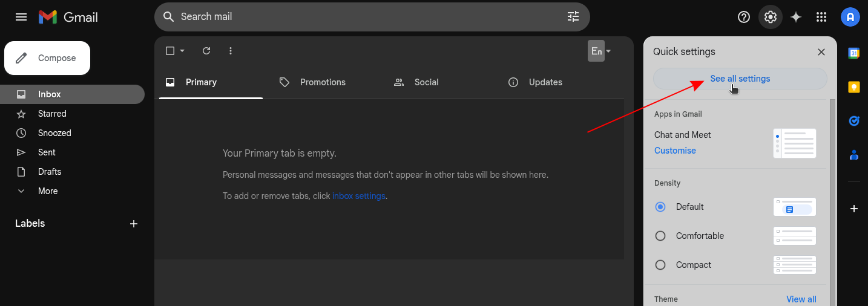Open the Google apps grid
This screenshot has height=306, width=868.
pyautogui.click(x=821, y=17)
